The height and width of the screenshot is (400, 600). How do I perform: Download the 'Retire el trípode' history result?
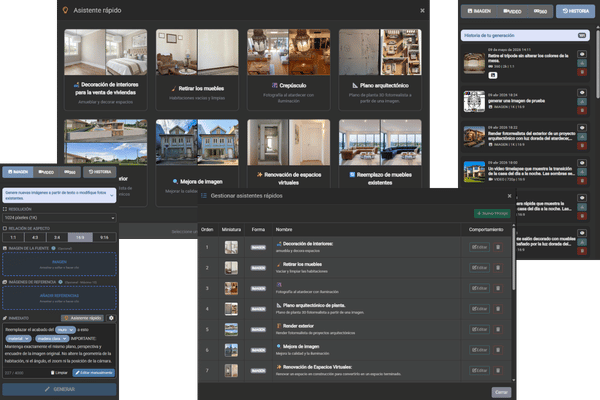click(x=582, y=63)
